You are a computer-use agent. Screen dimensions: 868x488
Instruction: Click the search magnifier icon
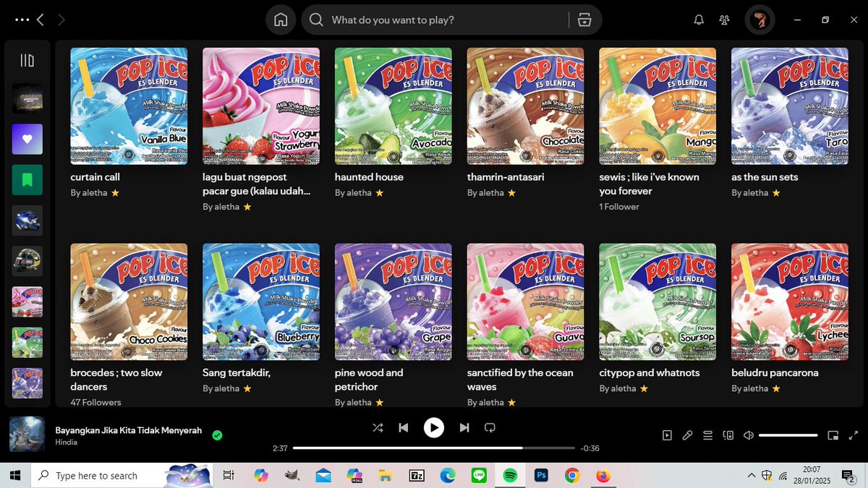316,20
